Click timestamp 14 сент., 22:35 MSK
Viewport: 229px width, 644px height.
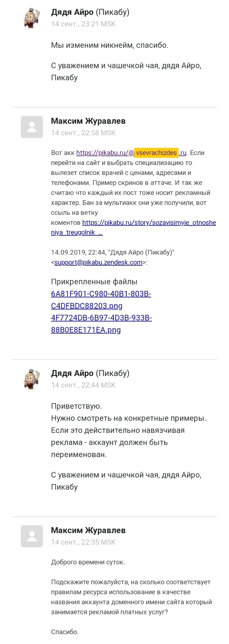pyautogui.click(x=83, y=542)
